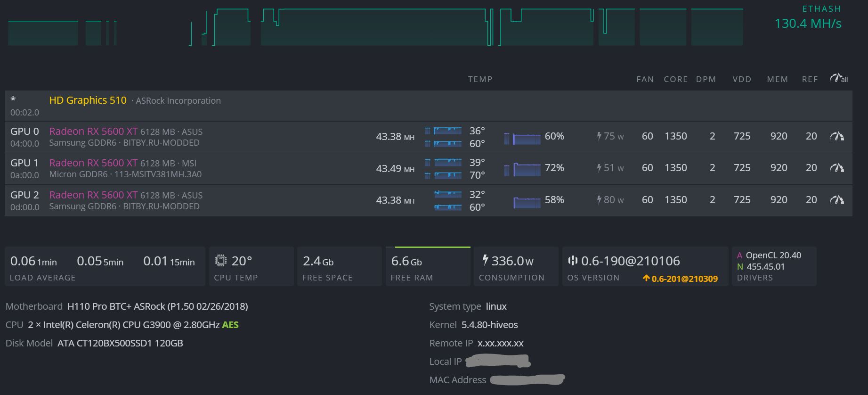Image resolution: width=868 pixels, height=395 pixels.
Task: Click GPU 2 VDD value 725
Action: pos(742,200)
